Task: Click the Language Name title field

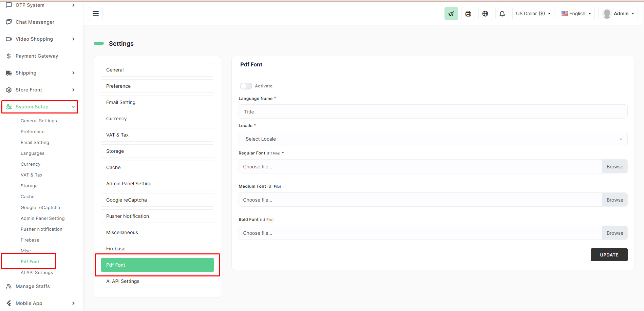Action: pyautogui.click(x=433, y=112)
